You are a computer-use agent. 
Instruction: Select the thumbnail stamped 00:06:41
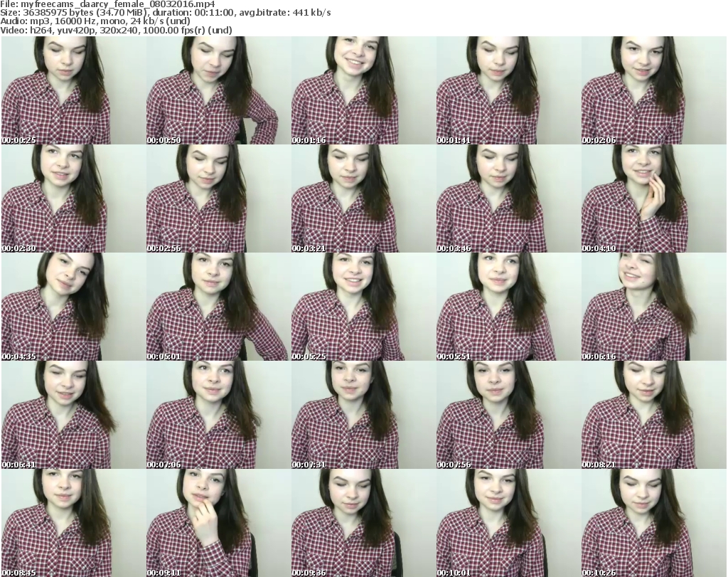(73, 415)
